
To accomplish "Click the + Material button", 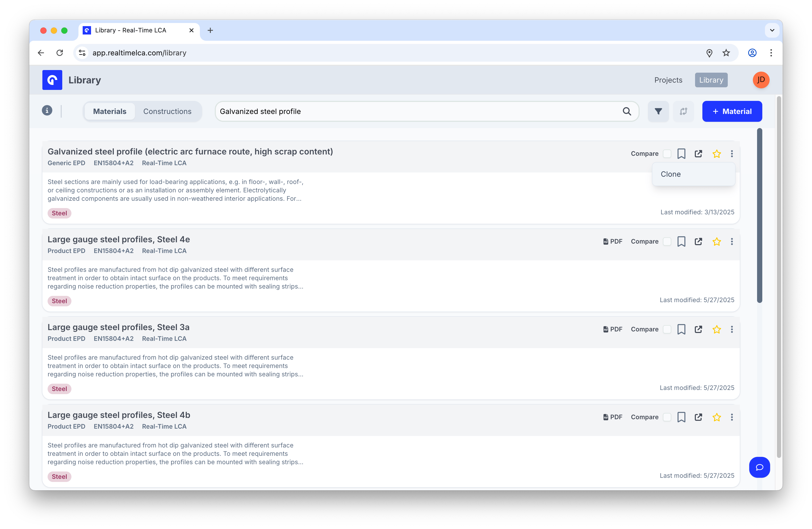I will coord(732,111).
